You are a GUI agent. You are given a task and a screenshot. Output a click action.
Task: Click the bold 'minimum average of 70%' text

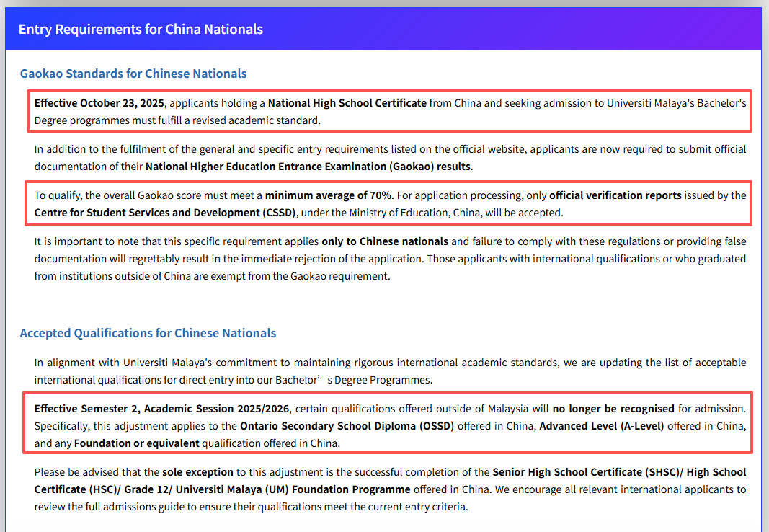coord(328,195)
